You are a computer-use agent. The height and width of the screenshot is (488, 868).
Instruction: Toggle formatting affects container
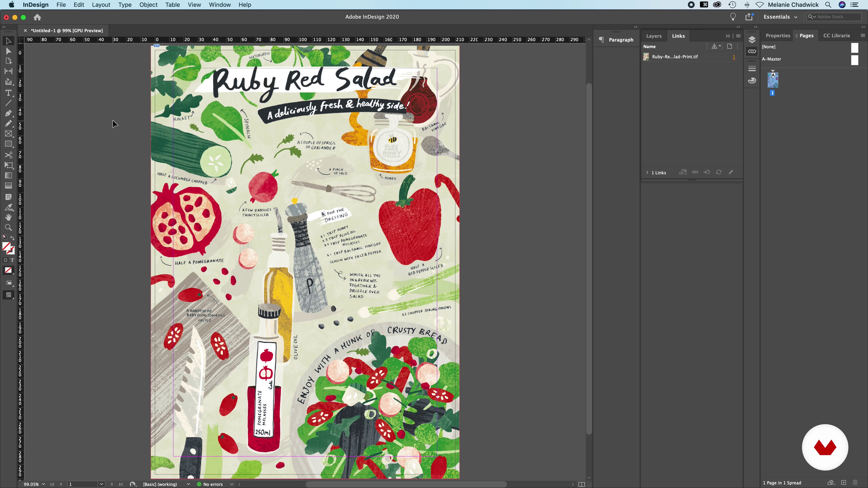(x=5, y=260)
